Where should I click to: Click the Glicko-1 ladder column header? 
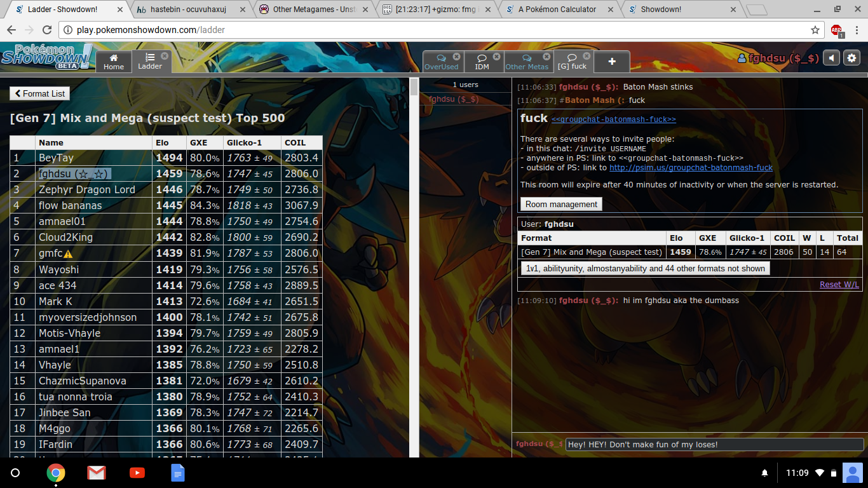[252, 143]
